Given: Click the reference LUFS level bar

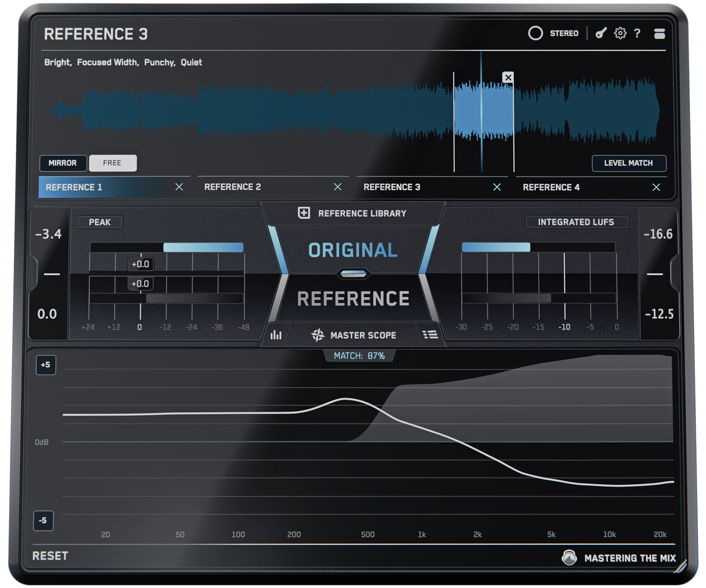Looking at the screenshot, I should pyautogui.click(x=539, y=298).
